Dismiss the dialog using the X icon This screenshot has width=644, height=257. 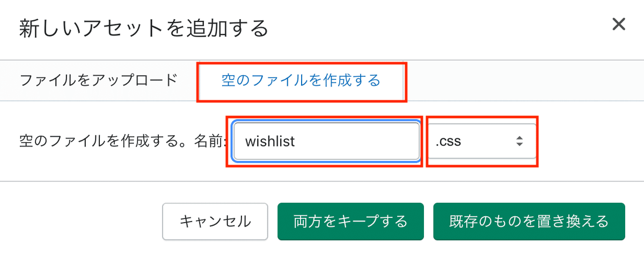619,24
